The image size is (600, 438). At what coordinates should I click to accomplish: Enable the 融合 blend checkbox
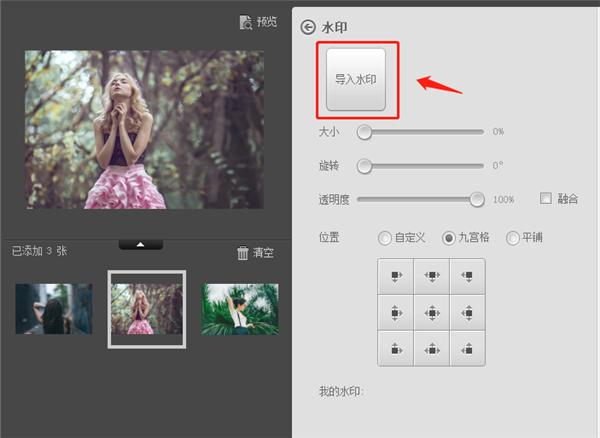click(545, 198)
